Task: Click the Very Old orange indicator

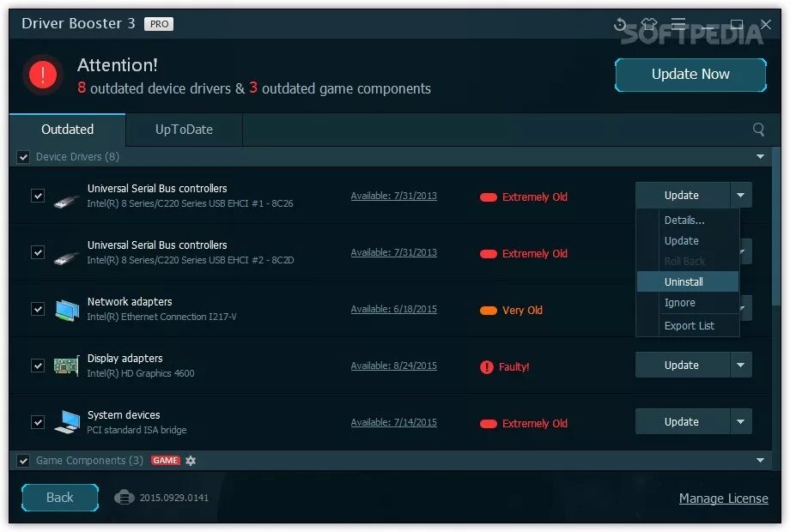Action: pyautogui.click(x=489, y=311)
